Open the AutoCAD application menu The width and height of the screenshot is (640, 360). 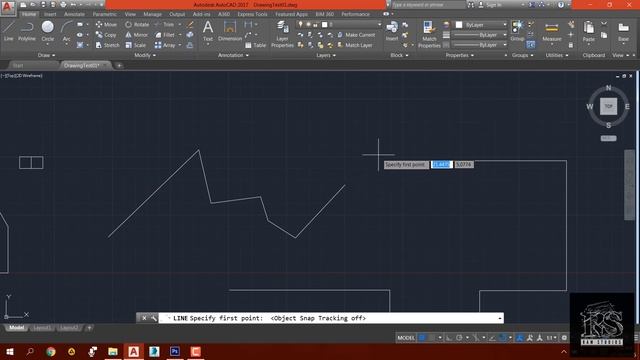8,8
